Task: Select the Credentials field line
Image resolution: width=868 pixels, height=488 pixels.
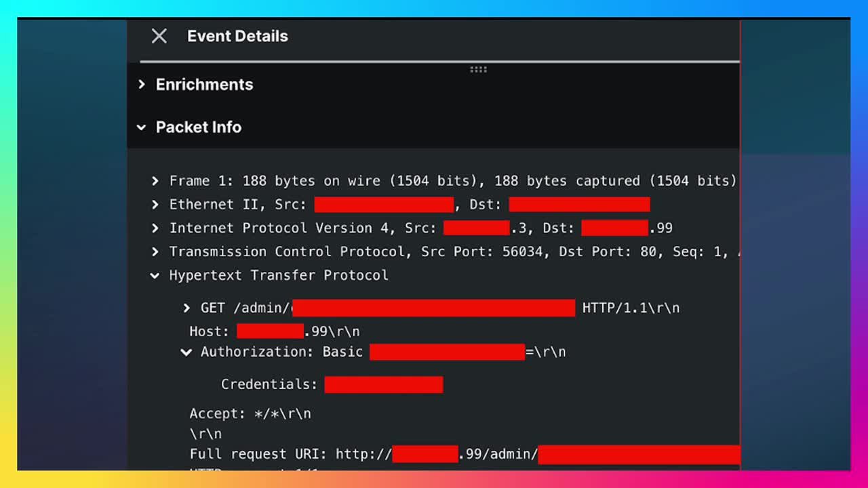Action: [332, 384]
